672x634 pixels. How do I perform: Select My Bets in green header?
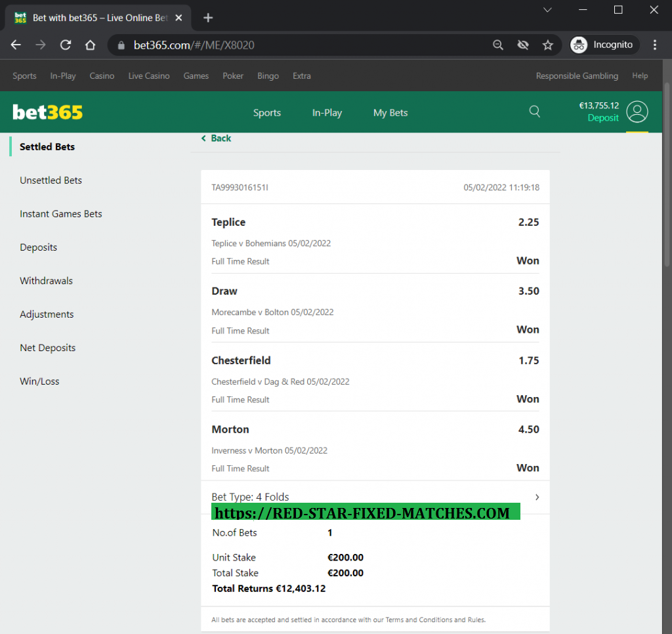(390, 113)
